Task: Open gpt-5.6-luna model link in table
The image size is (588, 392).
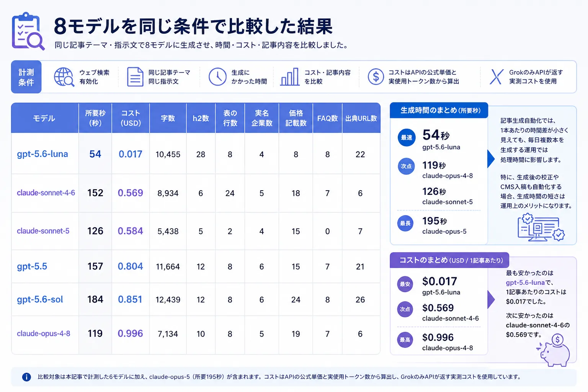Action: [42, 154]
